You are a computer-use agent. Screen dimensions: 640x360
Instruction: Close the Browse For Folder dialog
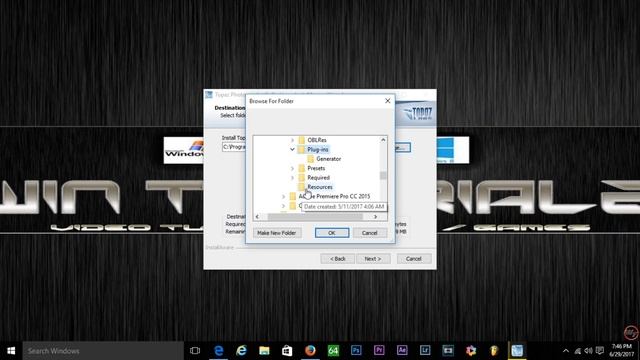(388, 101)
